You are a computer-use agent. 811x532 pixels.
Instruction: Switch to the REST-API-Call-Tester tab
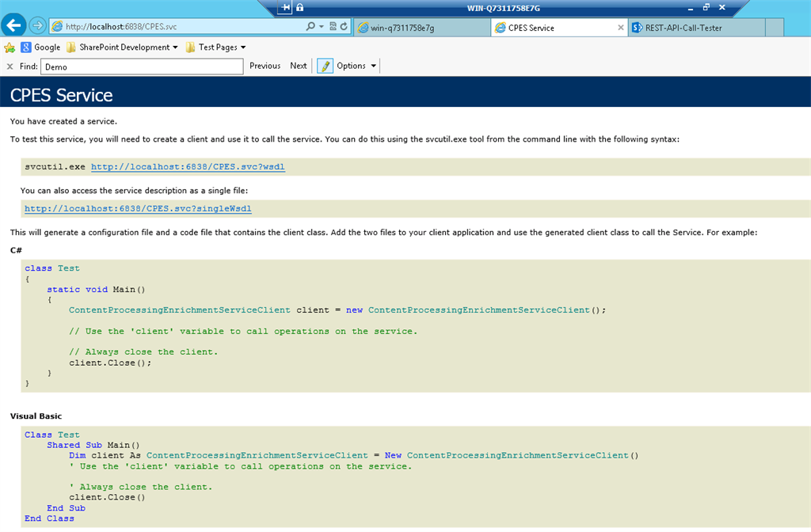click(697, 28)
